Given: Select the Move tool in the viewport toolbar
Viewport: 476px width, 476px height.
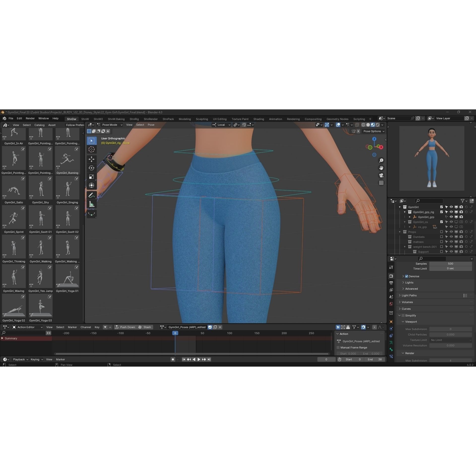Looking at the screenshot, I should point(92,159).
